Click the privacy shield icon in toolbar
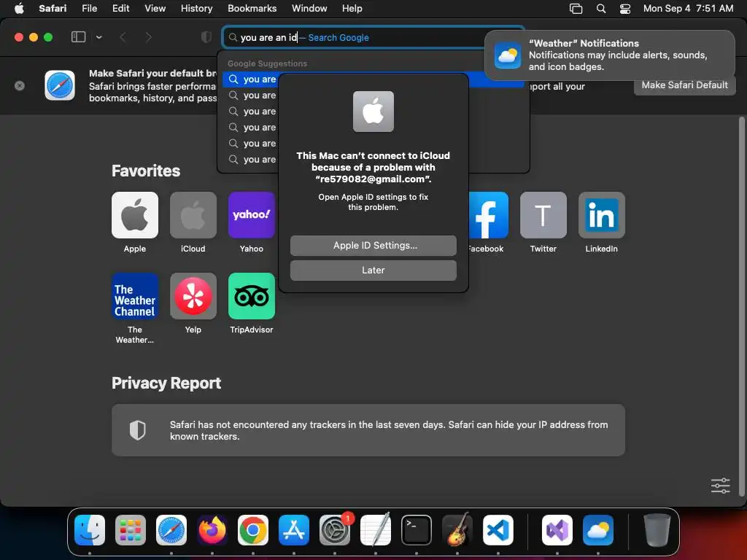This screenshot has width=747, height=560. (x=206, y=37)
